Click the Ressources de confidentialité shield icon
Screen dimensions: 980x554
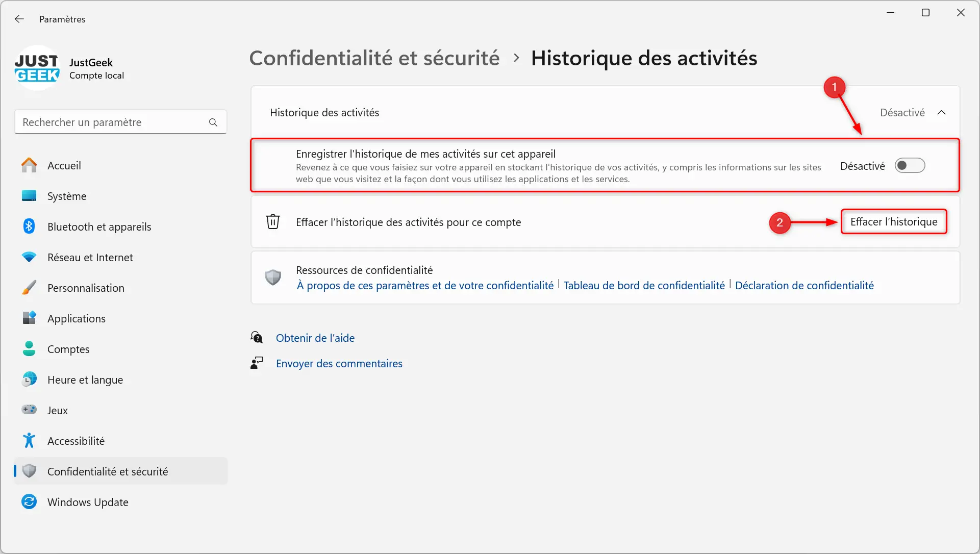coord(273,278)
